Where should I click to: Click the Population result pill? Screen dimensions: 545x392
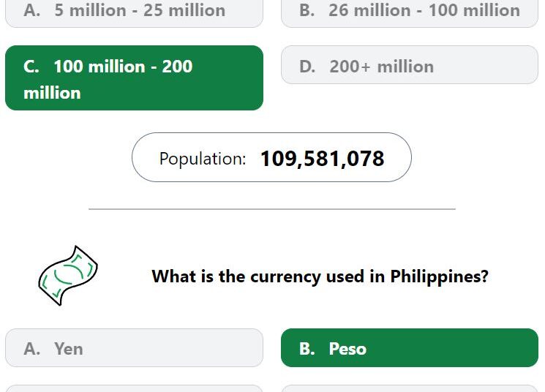(271, 157)
